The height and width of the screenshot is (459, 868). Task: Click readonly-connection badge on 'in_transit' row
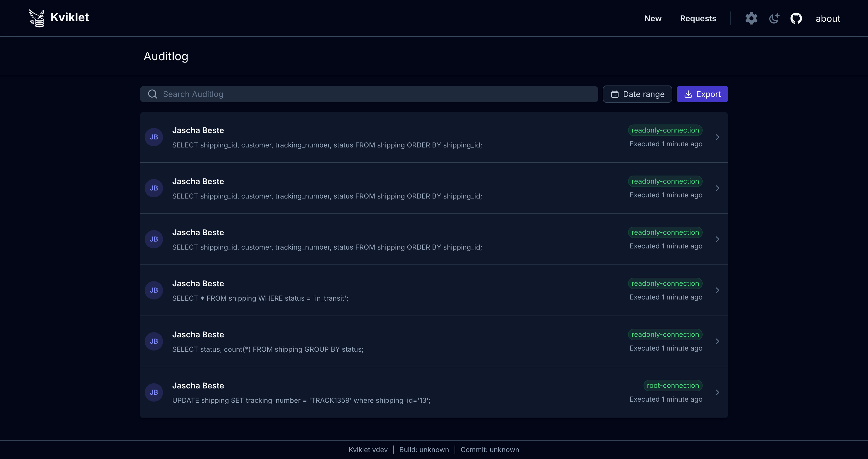[x=665, y=283]
